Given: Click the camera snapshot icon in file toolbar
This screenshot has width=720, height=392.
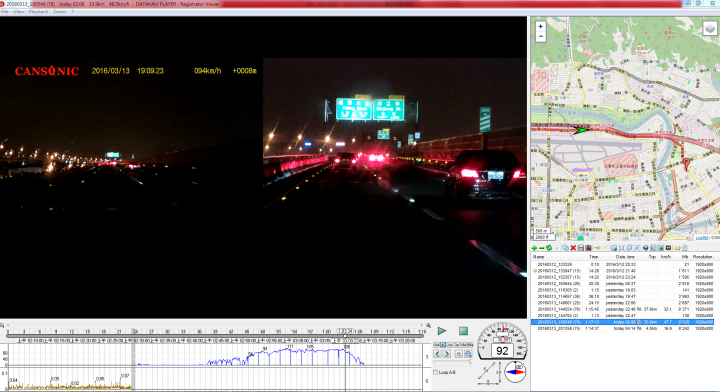Looking at the screenshot, I should (x=588, y=248).
